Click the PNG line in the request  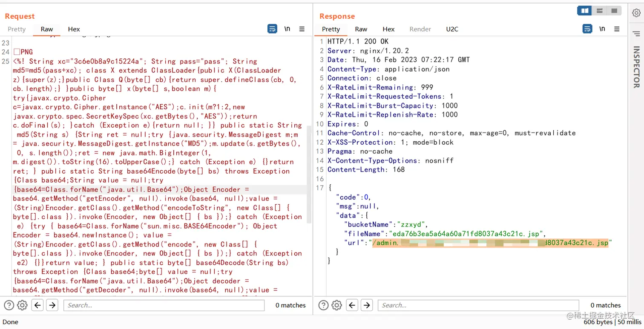[23, 52]
